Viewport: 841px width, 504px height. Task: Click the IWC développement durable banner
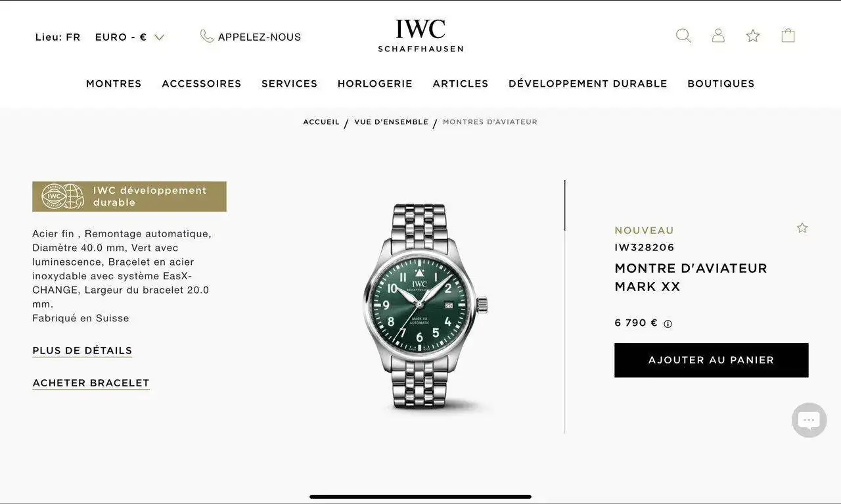tap(129, 196)
